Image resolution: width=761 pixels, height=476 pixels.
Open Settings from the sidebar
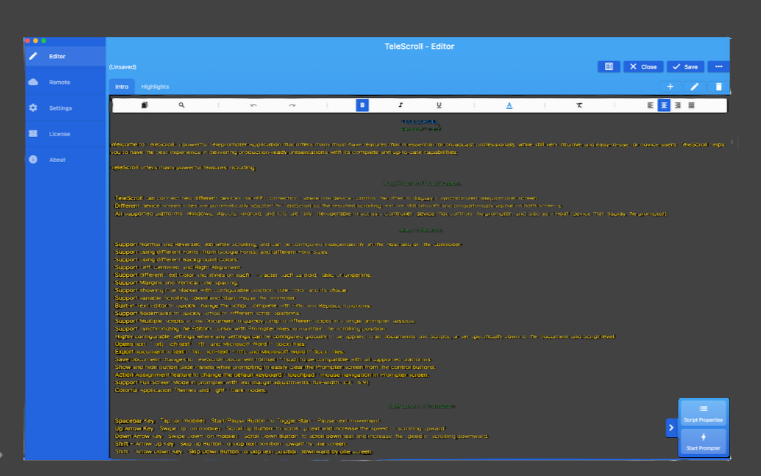tap(65, 108)
